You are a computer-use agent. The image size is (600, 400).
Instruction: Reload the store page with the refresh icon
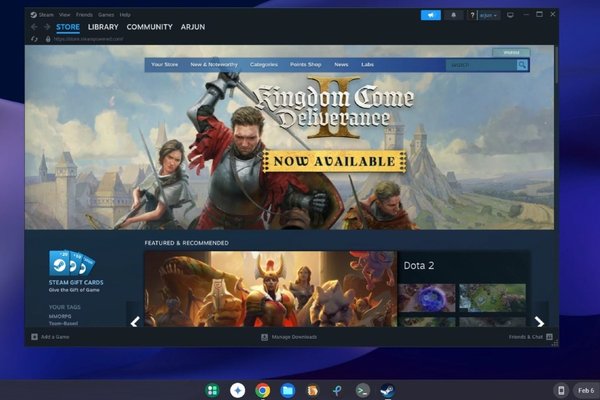34,39
